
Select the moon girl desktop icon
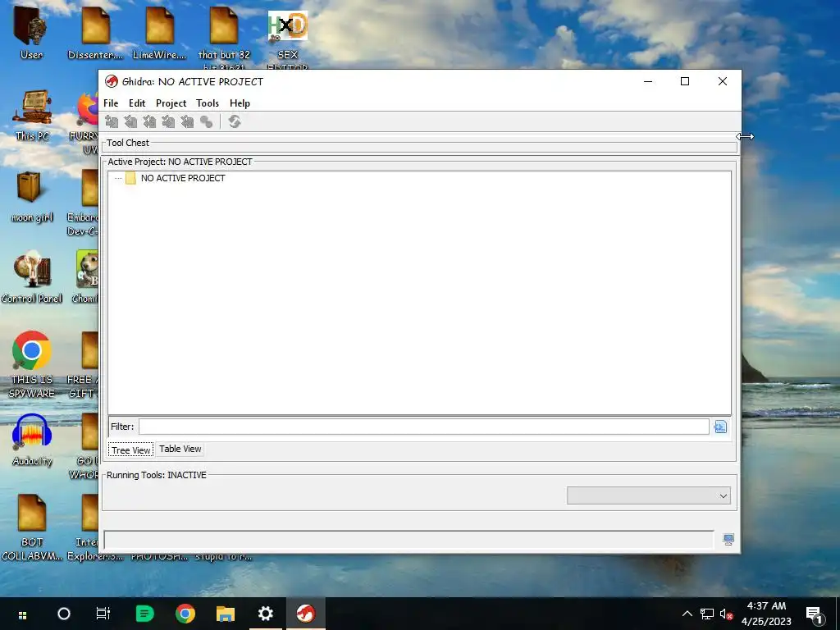click(32, 197)
